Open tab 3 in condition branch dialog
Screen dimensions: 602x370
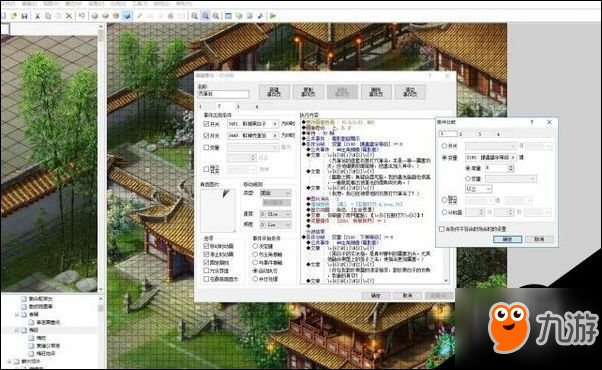(x=480, y=134)
